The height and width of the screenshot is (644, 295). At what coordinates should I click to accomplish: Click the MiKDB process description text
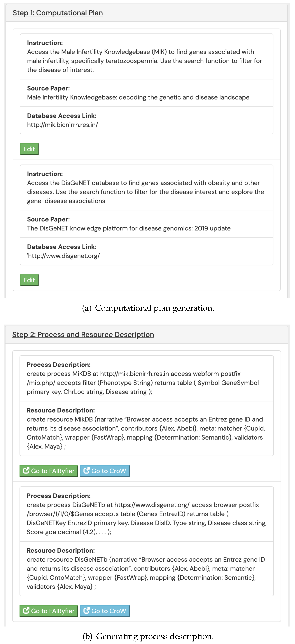tap(143, 383)
